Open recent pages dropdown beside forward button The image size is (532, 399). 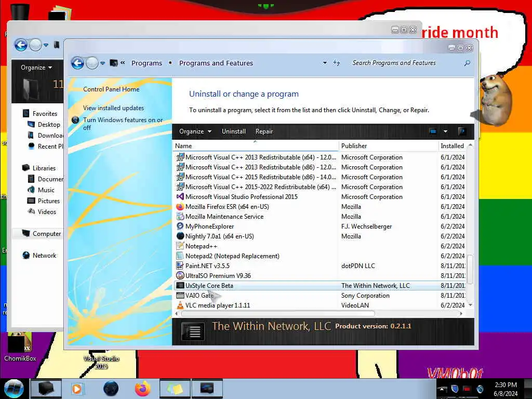(102, 63)
